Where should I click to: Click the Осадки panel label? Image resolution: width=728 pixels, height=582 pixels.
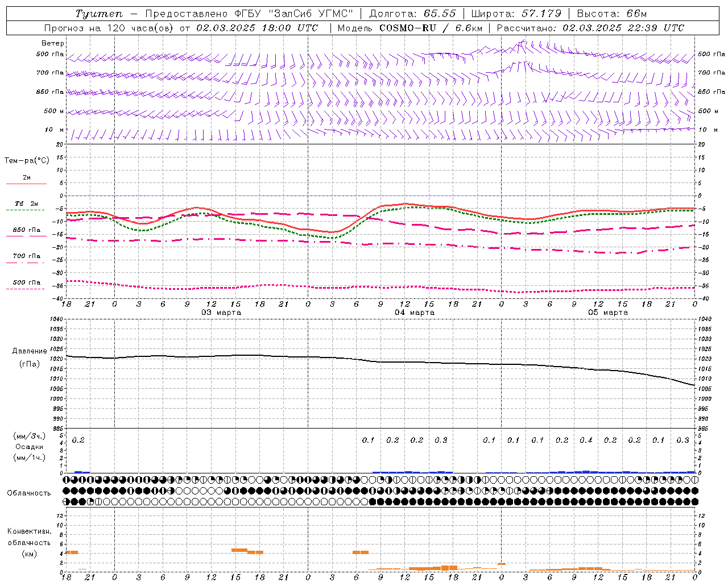(29, 447)
